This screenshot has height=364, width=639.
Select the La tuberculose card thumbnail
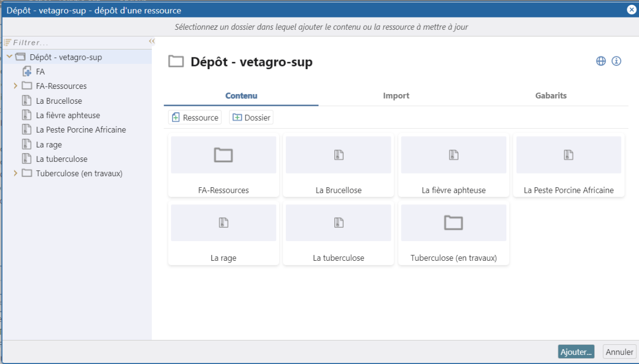click(339, 223)
